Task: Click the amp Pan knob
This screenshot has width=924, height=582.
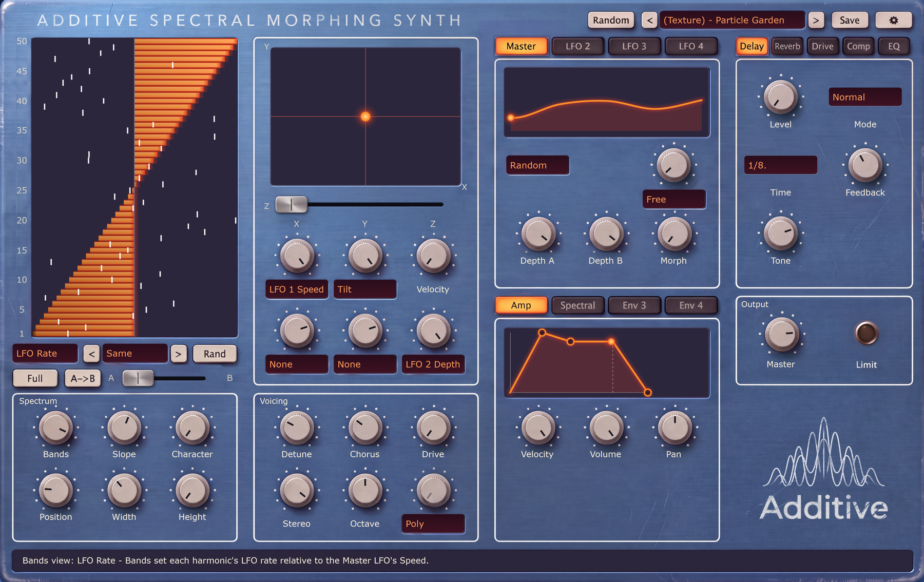Action: 674,428
